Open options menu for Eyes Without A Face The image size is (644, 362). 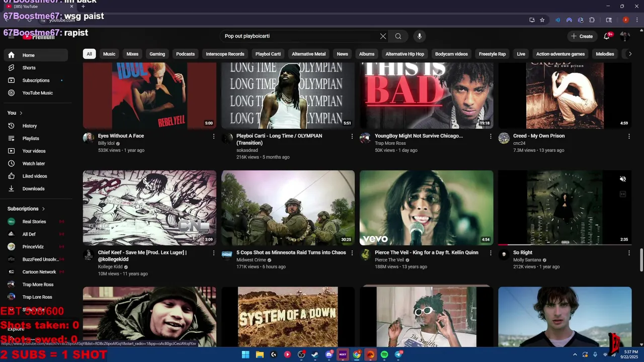click(x=213, y=136)
